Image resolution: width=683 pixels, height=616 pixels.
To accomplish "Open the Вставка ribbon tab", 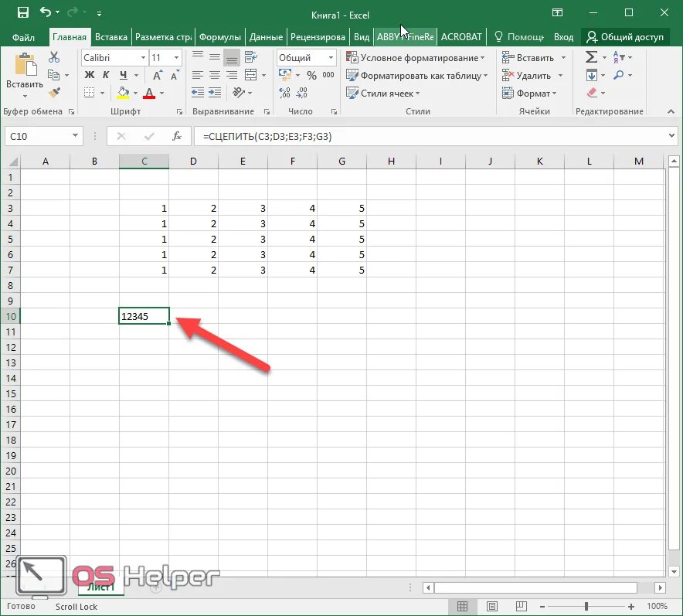I will pyautogui.click(x=111, y=37).
